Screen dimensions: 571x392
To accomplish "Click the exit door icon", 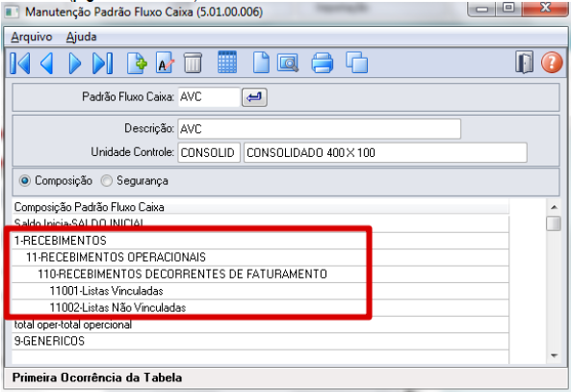I will (x=525, y=63).
